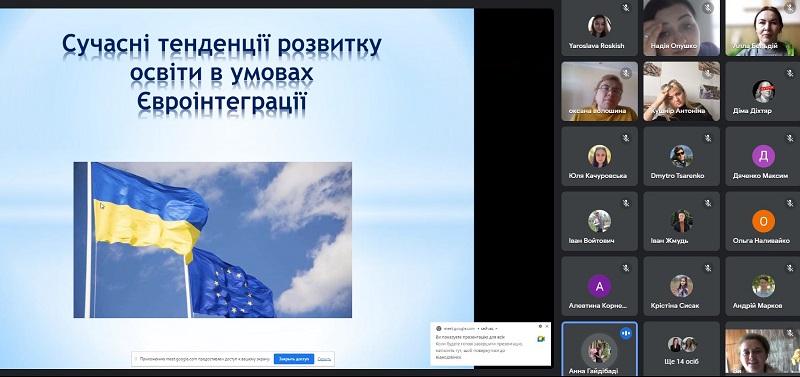Click Крістіна Сисак profile avatar

(x=681, y=286)
